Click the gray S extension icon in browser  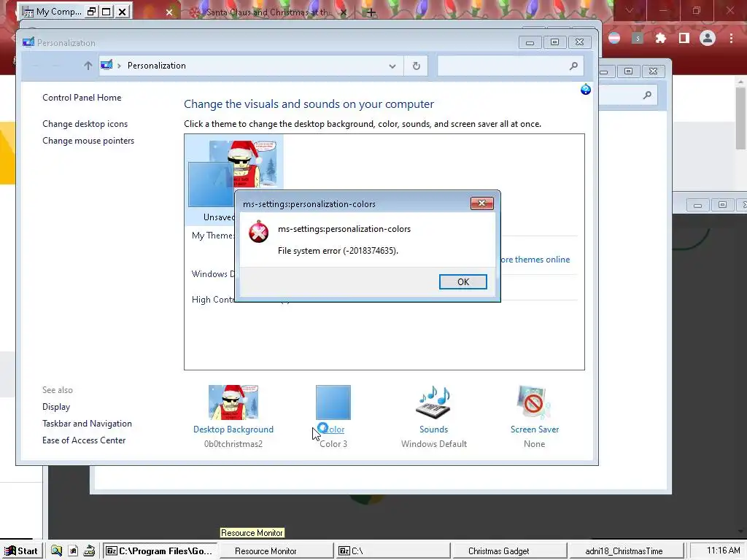click(x=638, y=38)
